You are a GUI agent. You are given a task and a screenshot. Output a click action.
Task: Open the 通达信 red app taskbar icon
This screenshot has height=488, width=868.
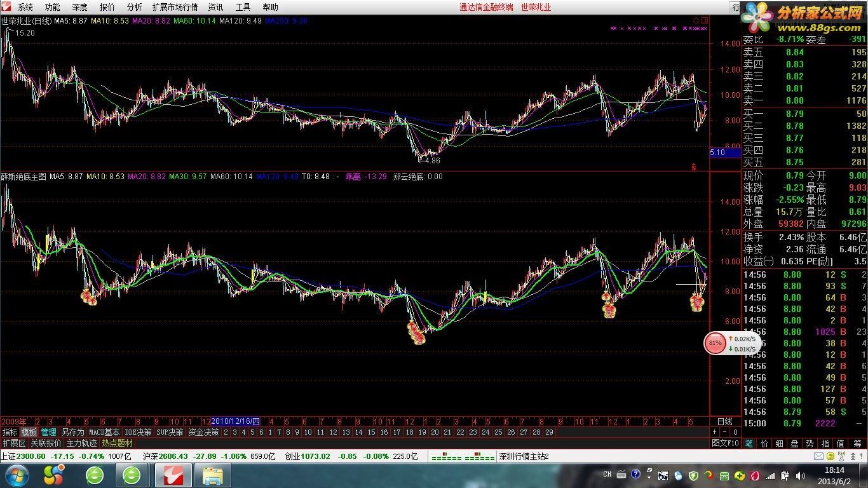[x=173, y=475]
